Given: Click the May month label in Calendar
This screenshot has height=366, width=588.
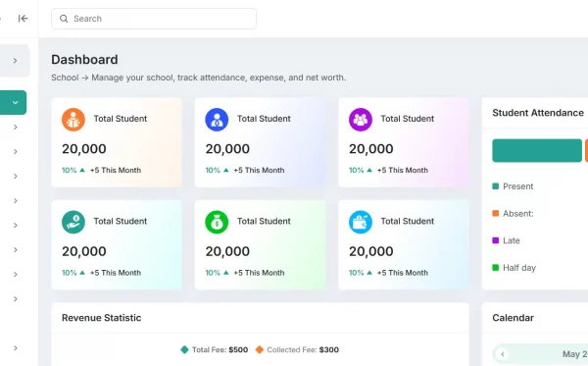Looking at the screenshot, I should tap(570, 354).
